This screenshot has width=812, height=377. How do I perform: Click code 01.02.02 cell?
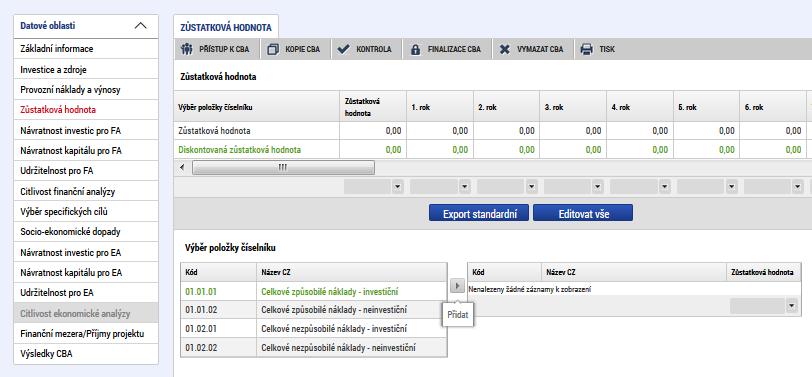click(x=218, y=347)
